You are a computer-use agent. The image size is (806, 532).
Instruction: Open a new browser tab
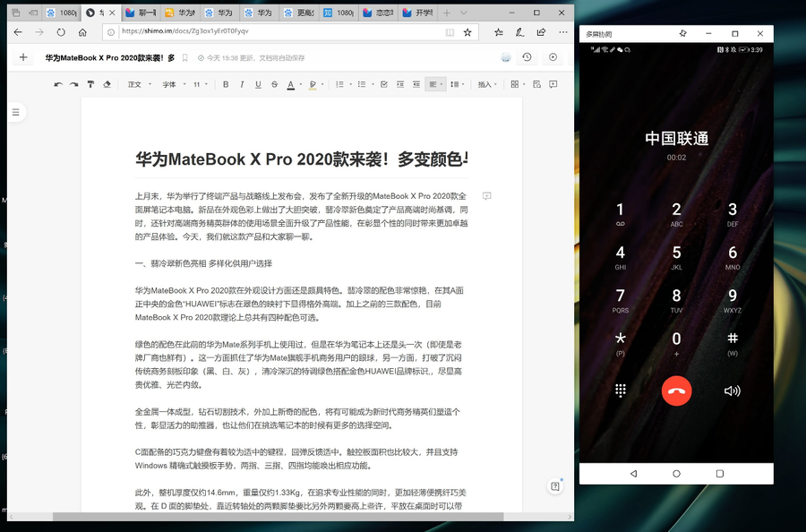pos(447,13)
